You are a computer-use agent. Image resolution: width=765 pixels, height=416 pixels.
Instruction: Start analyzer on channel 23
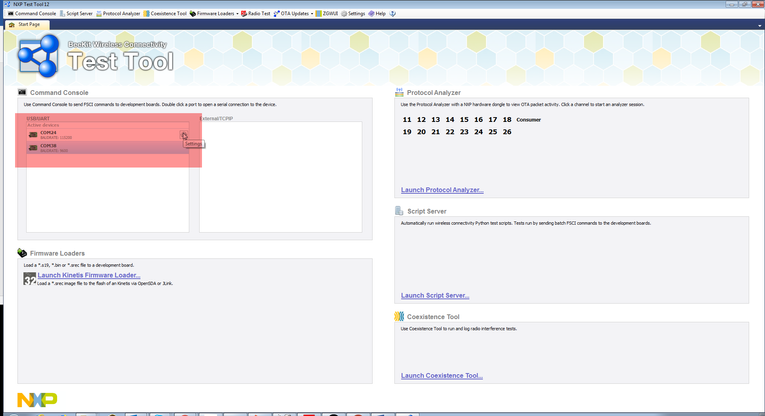pyautogui.click(x=464, y=132)
